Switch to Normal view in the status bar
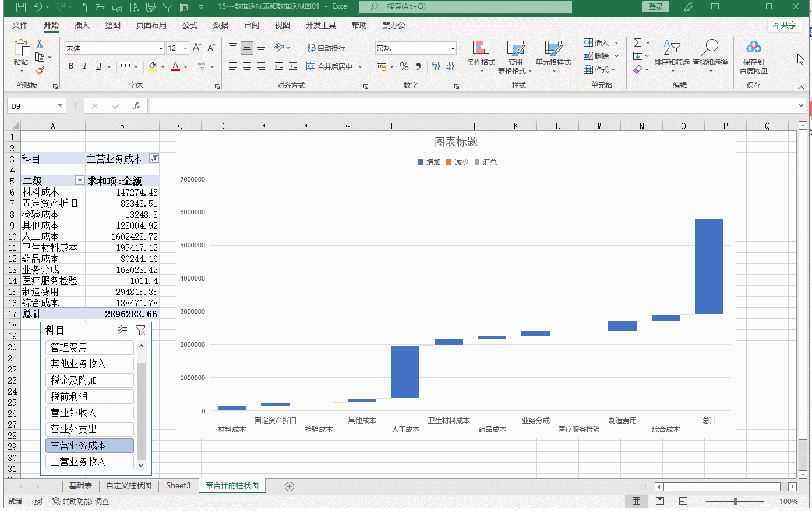The width and height of the screenshot is (812, 511). (637, 501)
